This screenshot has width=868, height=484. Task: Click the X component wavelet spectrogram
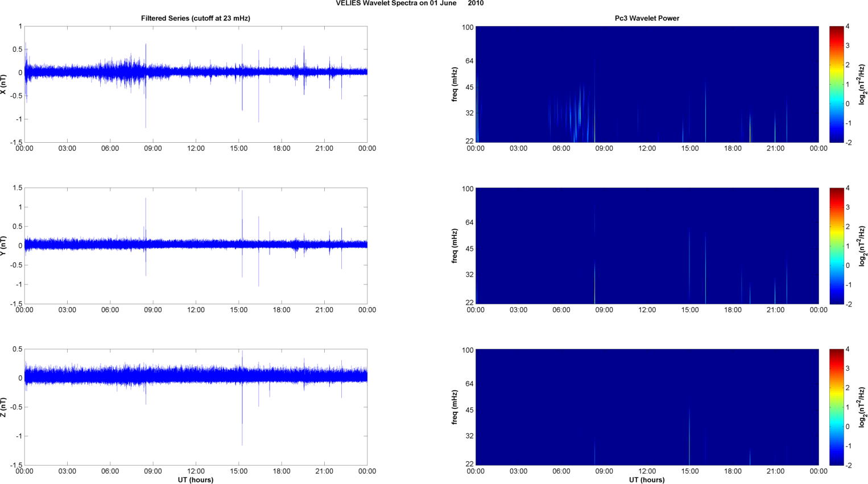pyautogui.click(x=647, y=84)
